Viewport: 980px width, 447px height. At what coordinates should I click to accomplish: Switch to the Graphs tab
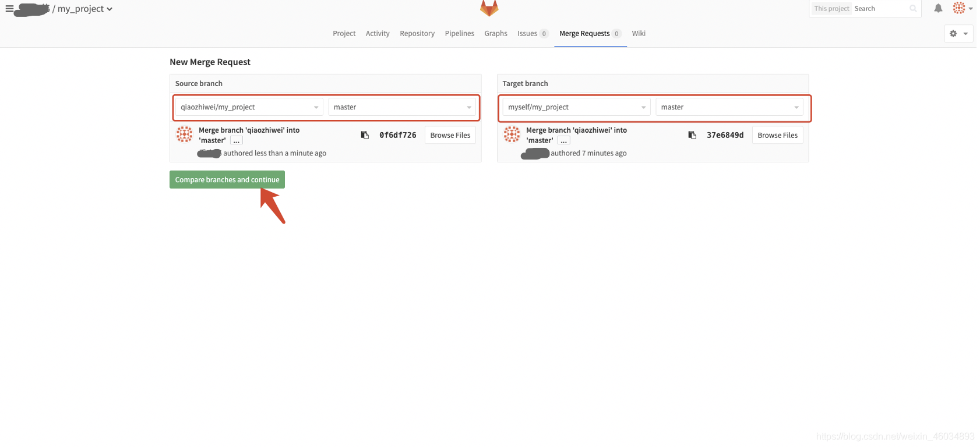pos(496,34)
